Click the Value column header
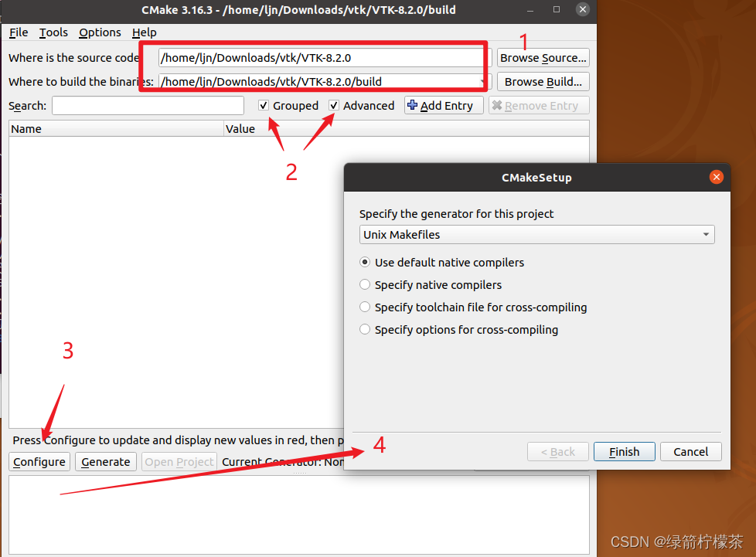The image size is (756, 557). 407,129
